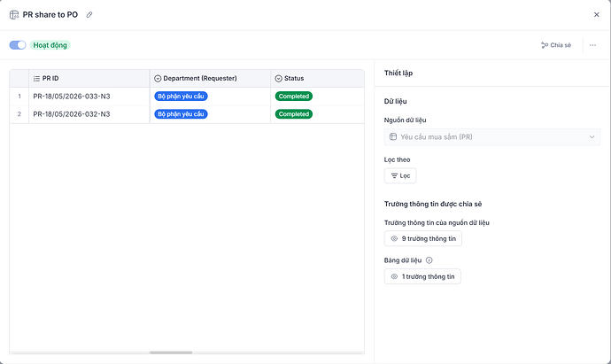Click the Chia sẻ share button
The width and height of the screenshot is (611, 364).
556,45
